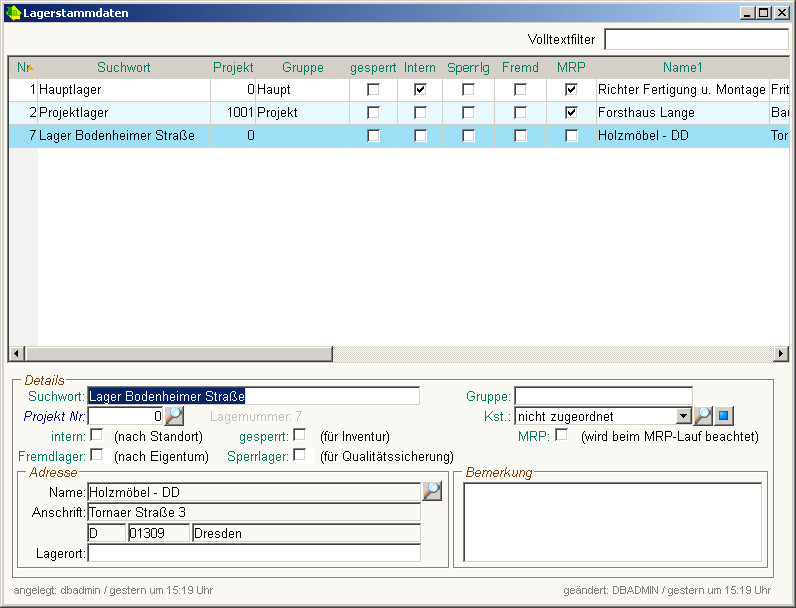
Task: Sort table by Nr column header
Action: [23, 67]
